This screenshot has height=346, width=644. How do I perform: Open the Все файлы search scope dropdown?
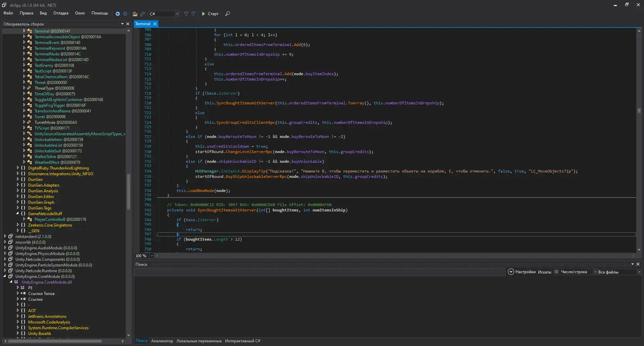(x=639, y=272)
